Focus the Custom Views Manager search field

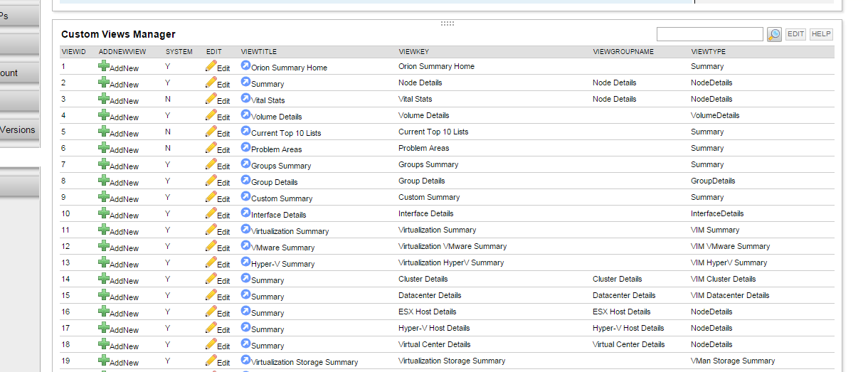(710, 34)
